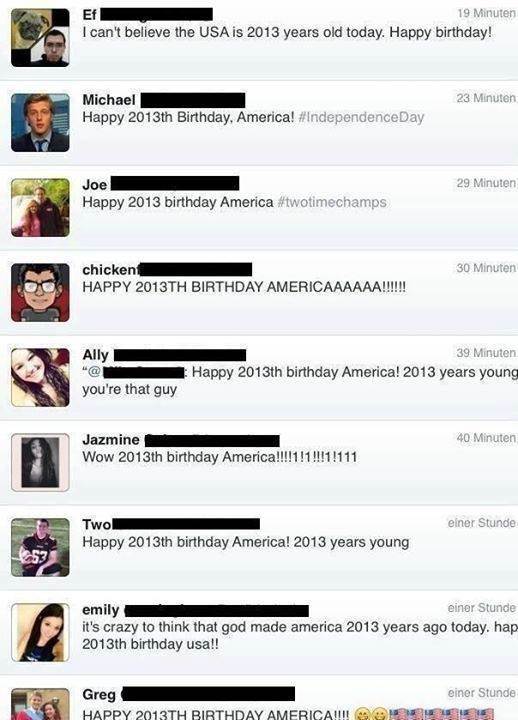Viewport: 518px width, 720px height.
Task: Open tweet 'Wow 2013th birthday America'
Action: (220, 457)
